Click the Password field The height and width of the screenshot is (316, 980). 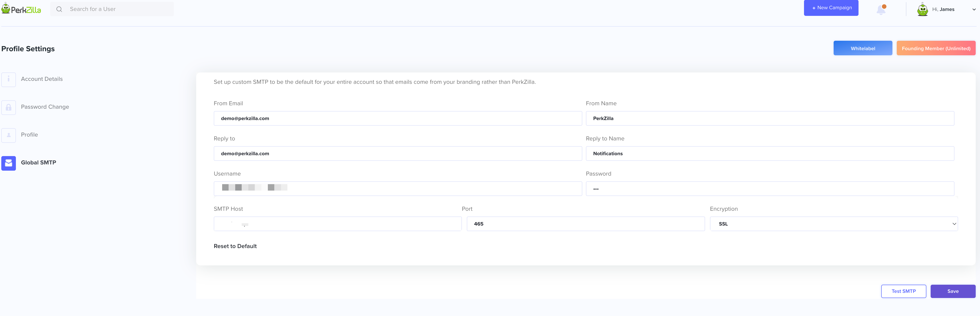770,188
